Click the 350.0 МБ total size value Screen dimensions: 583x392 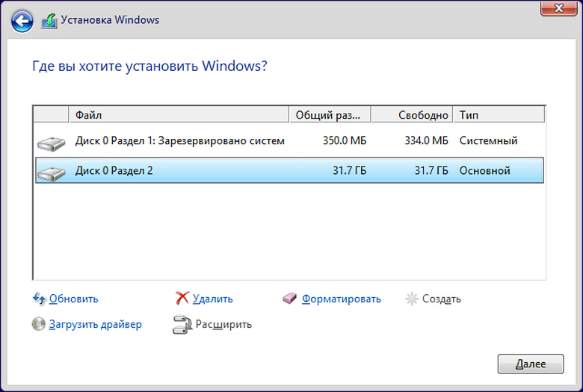pyautogui.click(x=345, y=140)
